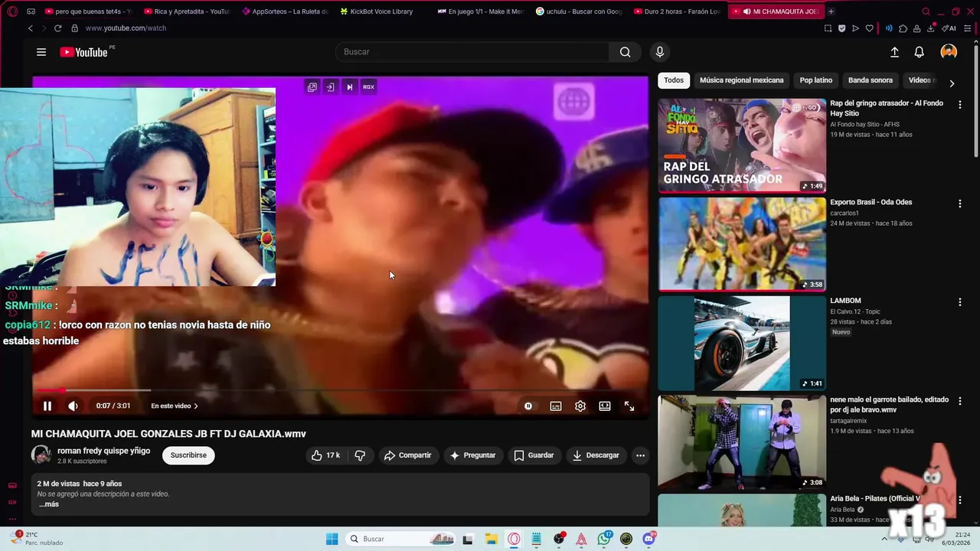Reload the page with the refresh icon
980x551 pixels.
click(57, 28)
